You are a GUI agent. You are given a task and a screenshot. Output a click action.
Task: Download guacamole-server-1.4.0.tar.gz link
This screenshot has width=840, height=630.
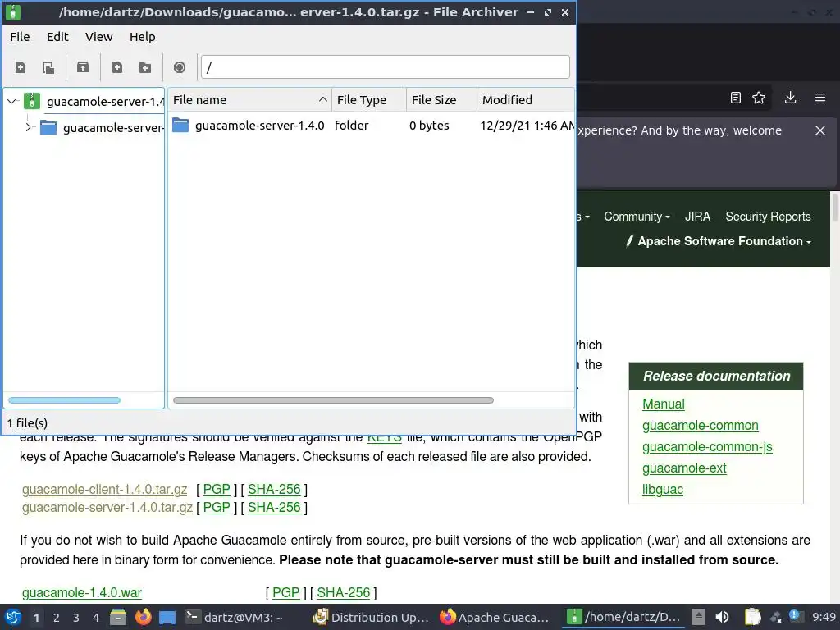107,507
